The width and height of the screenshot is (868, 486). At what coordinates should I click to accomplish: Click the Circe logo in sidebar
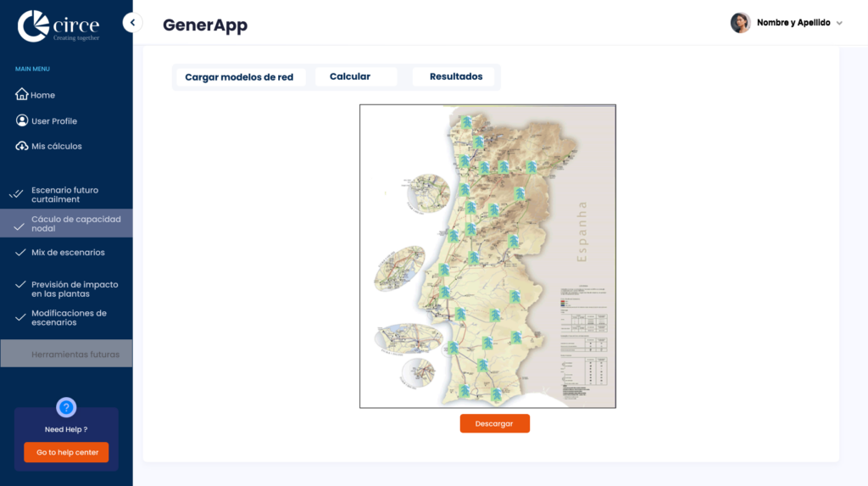coord(58,25)
